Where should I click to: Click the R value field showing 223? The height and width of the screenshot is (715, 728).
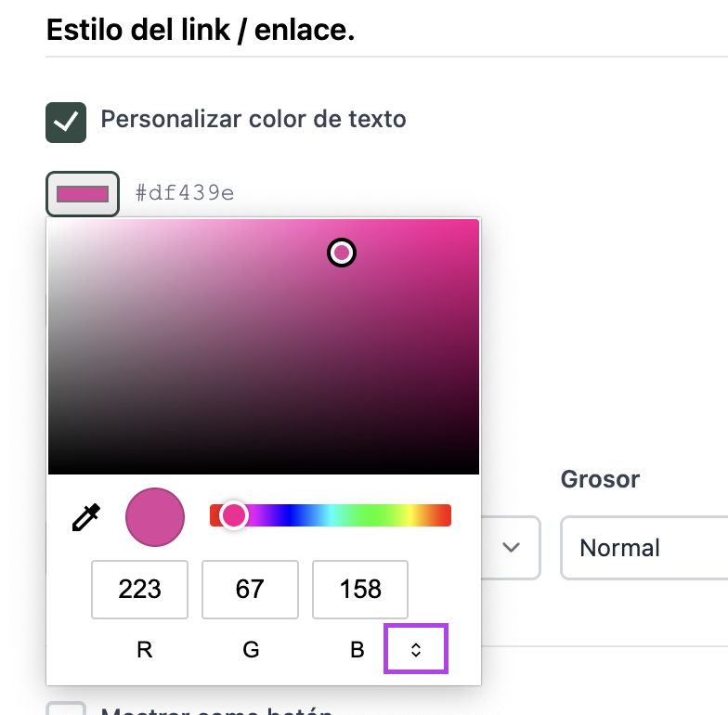click(x=140, y=590)
